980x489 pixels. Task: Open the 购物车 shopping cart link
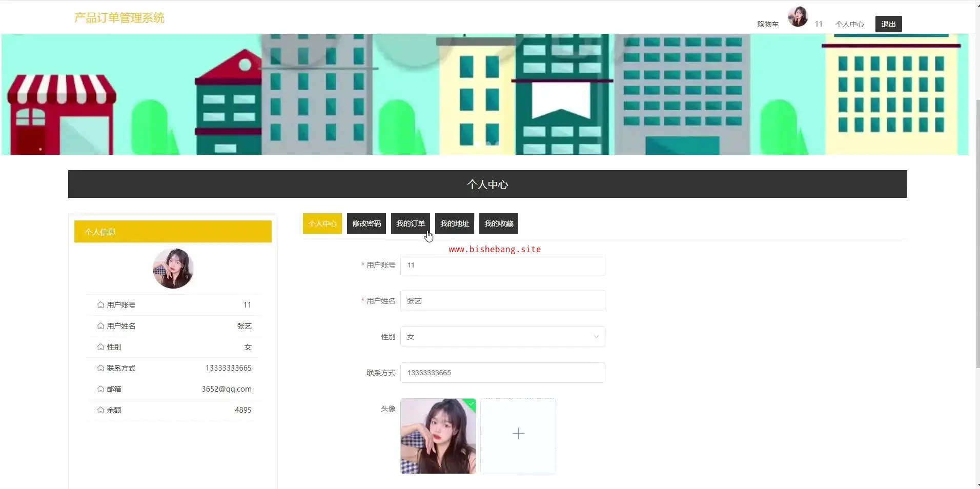tap(767, 24)
